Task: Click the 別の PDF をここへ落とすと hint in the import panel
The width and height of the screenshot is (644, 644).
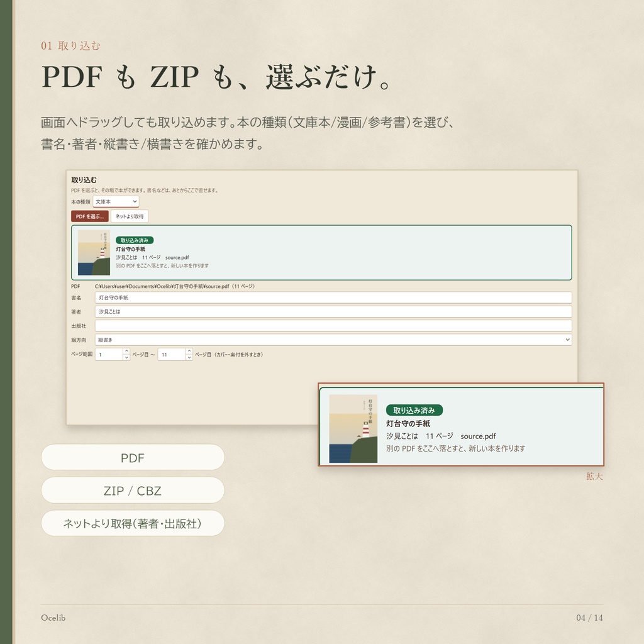Action: tap(162, 266)
